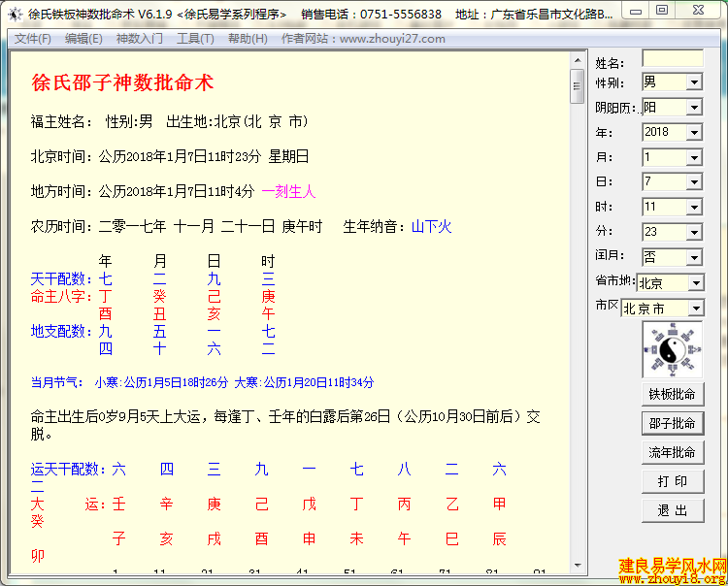The height and width of the screenshot is (586, 728).
Task: Expand the 日 dropdown showing 7
Action: pos(694,181)
